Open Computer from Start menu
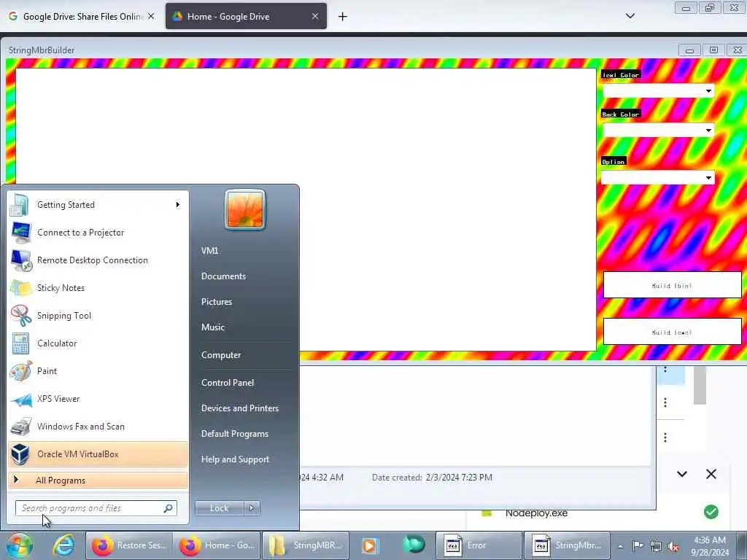The image size is (747, 560). [x=221, y=355]
